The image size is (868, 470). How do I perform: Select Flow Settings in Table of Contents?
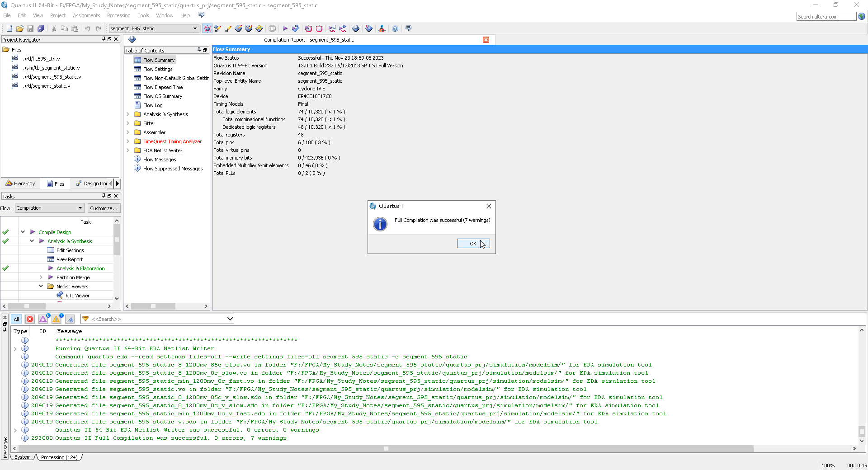[158, 69]
